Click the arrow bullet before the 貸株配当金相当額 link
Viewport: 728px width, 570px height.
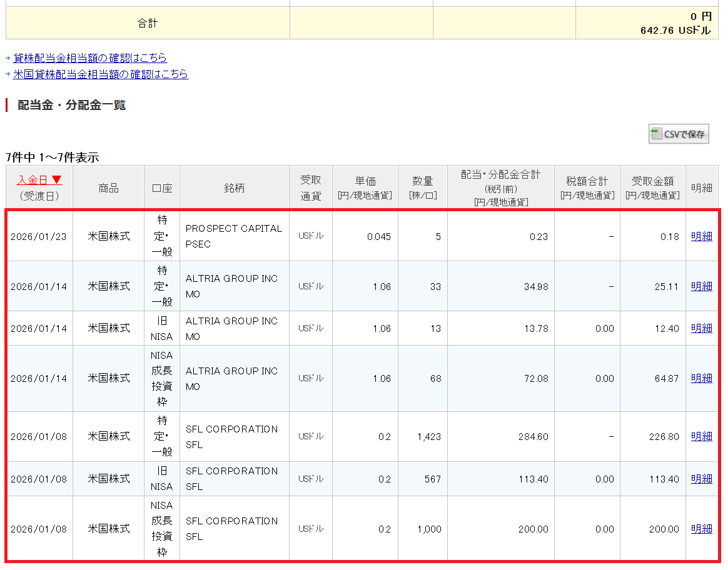(x=8, y=59)
